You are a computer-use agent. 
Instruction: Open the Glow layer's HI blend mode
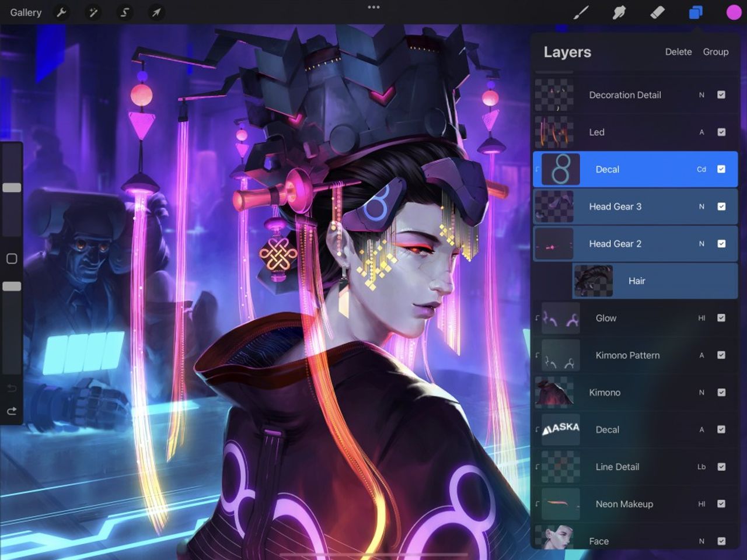pyautogui.click(x=701, y=318)
